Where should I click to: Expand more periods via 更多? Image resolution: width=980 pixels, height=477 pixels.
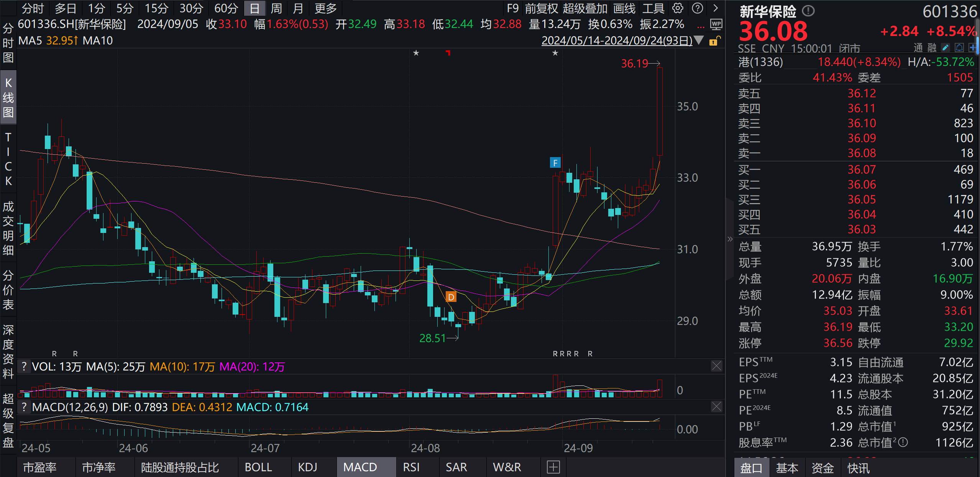[x=325, y=8]
